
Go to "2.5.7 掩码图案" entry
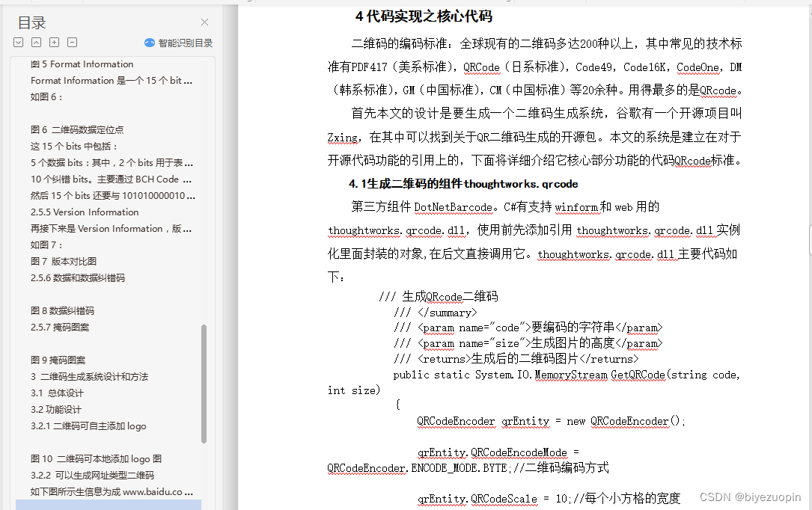click(x=56, y=327)
